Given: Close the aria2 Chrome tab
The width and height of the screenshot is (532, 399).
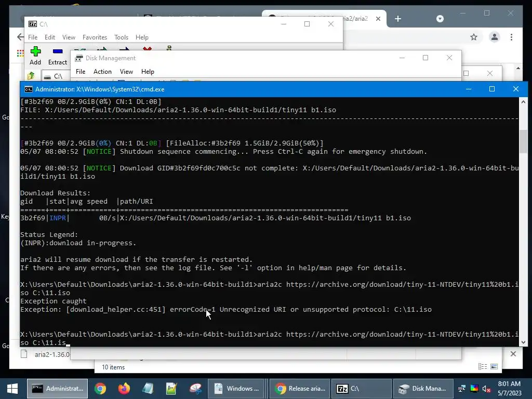Looking at the screenshot, I should tap(378, 19).
